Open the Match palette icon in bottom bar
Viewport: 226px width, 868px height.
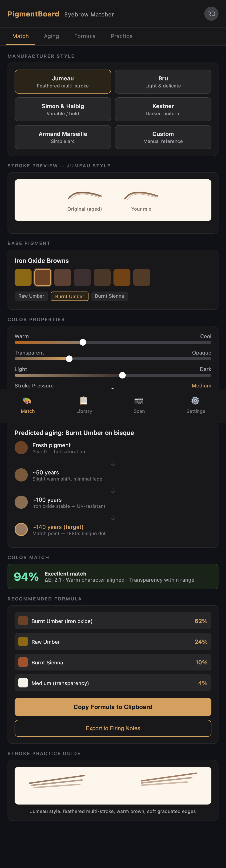click(27, 401)
